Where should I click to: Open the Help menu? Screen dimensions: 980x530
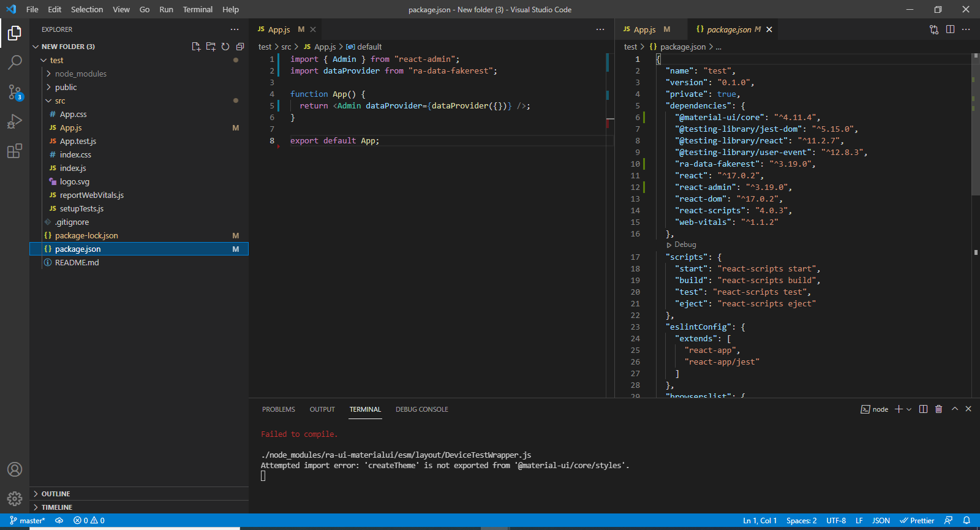pyautogui.click(x=231, y=9)
